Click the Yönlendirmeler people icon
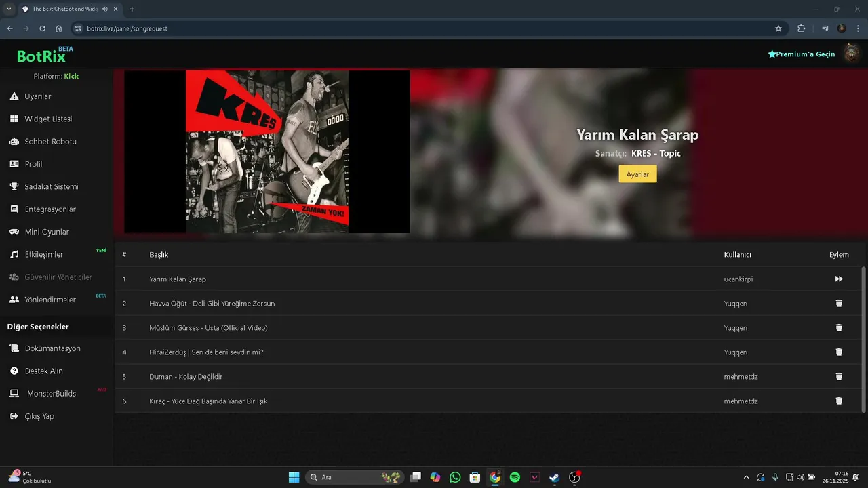This screenshot has height=488, width=868. point(14,300)
